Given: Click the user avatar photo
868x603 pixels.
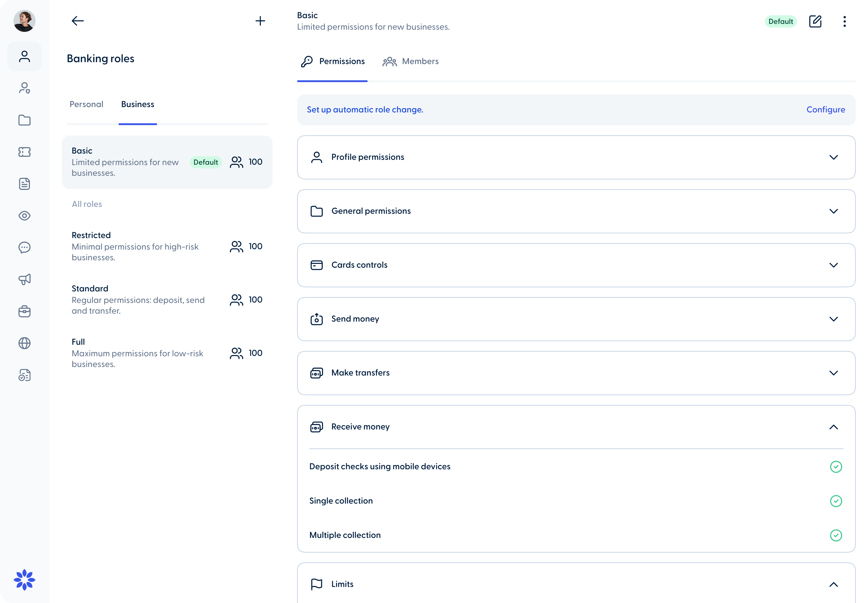Looking at the screenshot, I should pos(25,21).
